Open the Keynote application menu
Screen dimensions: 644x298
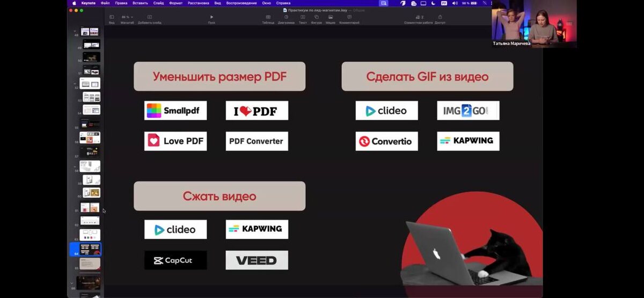88,3
